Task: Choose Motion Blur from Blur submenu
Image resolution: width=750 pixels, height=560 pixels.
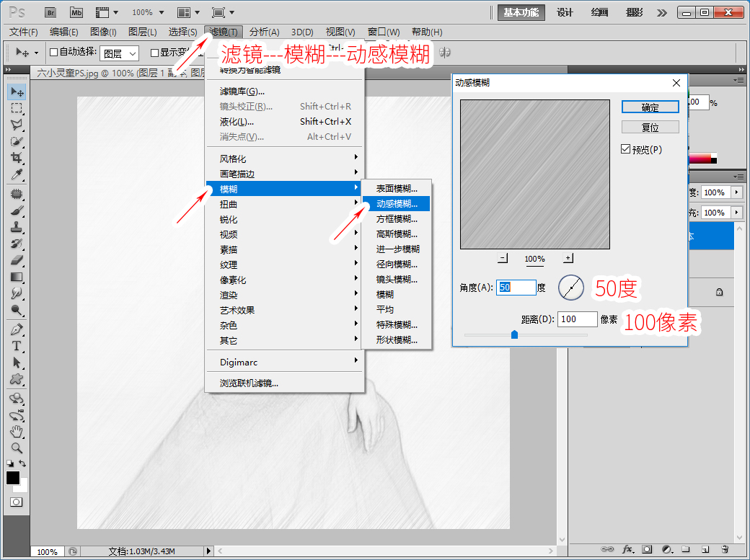Action: point(396,204)
